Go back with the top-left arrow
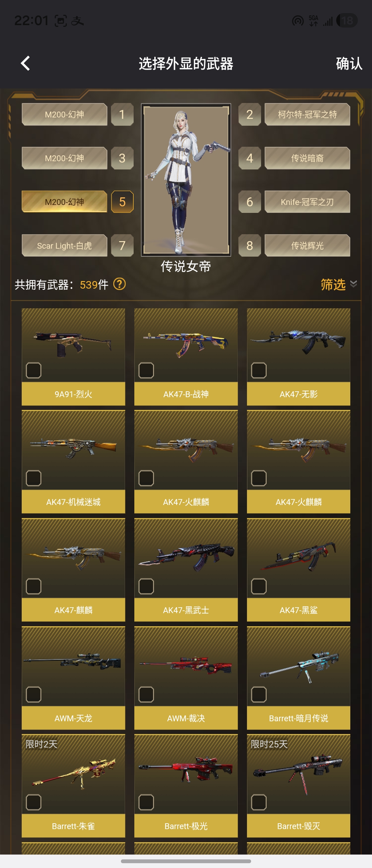Viewport: 372px width, 868px height. coord(25,63)
